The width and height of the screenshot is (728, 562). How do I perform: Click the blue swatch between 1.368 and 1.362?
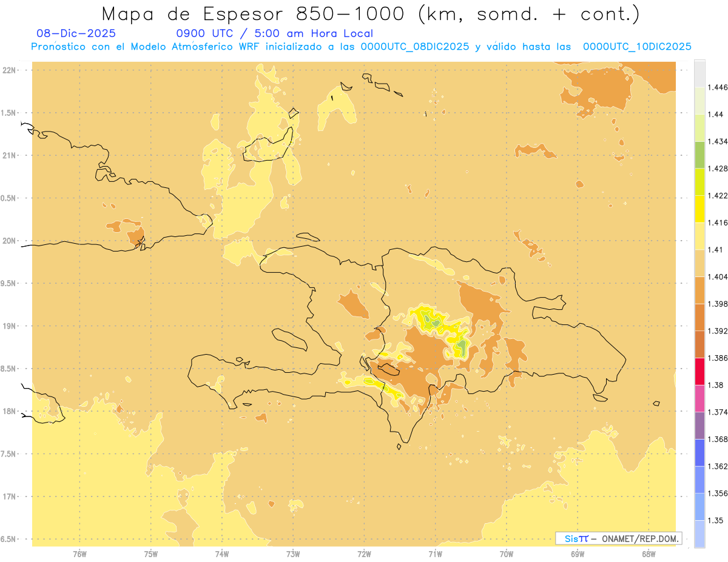699,453
